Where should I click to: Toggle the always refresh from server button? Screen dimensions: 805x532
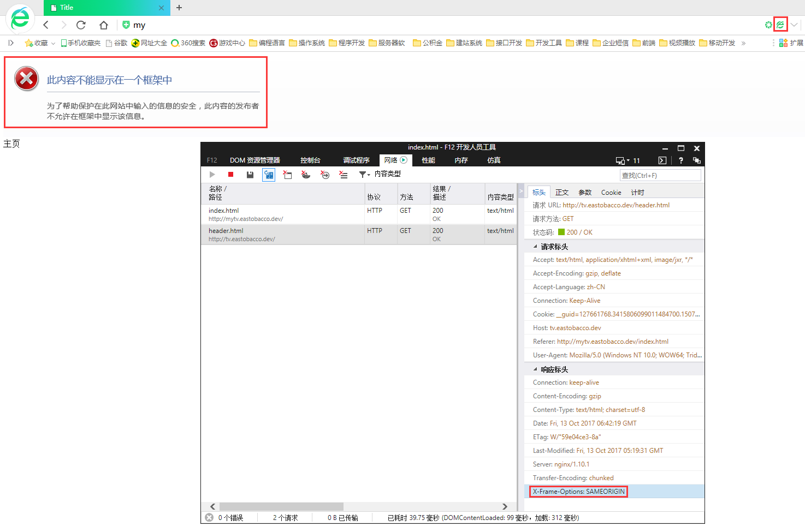point(269,175)
